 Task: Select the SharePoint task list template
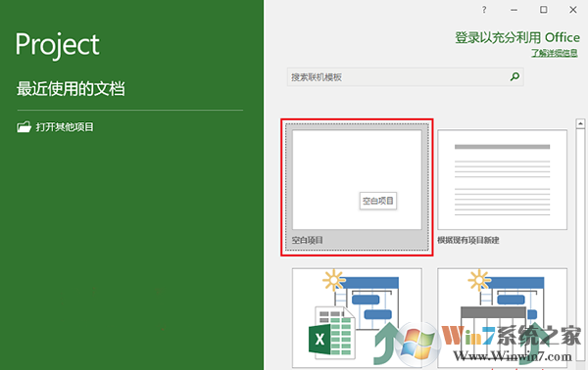click(502, 317)
